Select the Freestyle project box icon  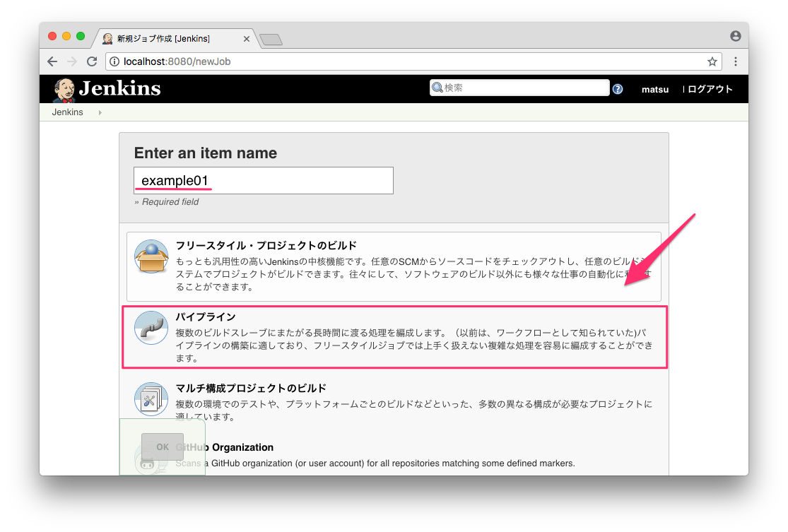click(x=151, y=257)
